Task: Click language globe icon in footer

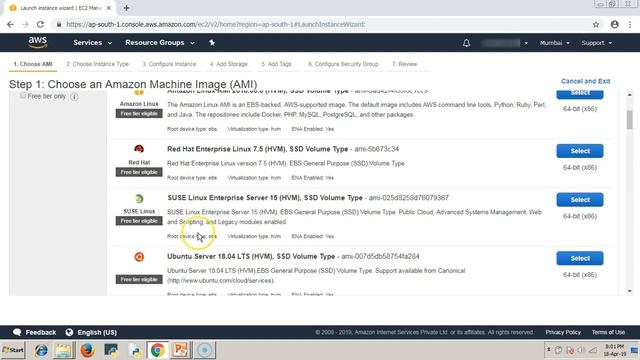Action: [x=69, y=332]
